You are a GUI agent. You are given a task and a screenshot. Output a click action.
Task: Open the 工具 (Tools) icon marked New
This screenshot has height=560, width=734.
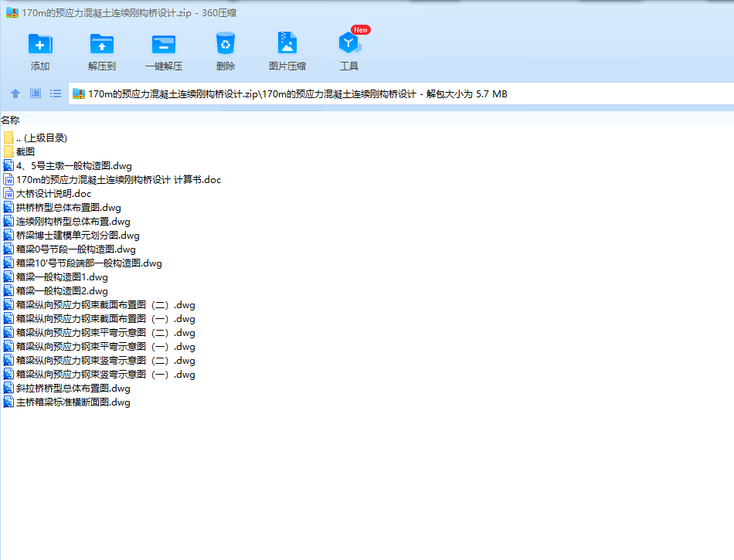tap(349, 43)
